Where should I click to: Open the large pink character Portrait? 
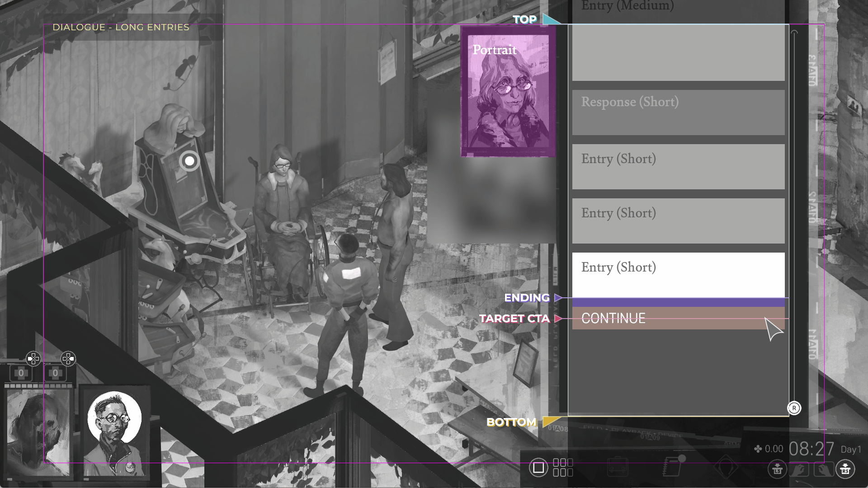coord(508,91)
